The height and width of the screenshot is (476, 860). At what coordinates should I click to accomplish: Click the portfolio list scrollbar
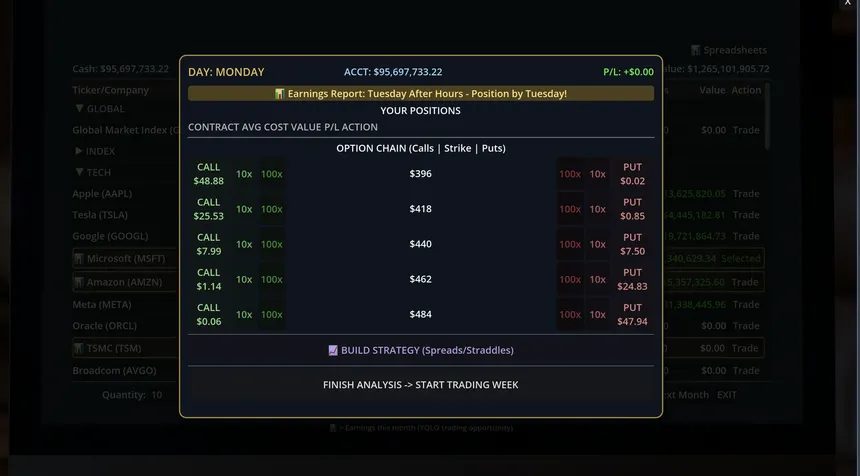tap(767, 116)
